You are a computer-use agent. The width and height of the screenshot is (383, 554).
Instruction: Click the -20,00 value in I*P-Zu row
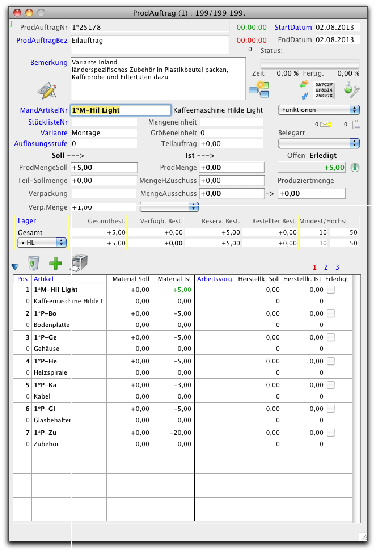click(180, 432)
